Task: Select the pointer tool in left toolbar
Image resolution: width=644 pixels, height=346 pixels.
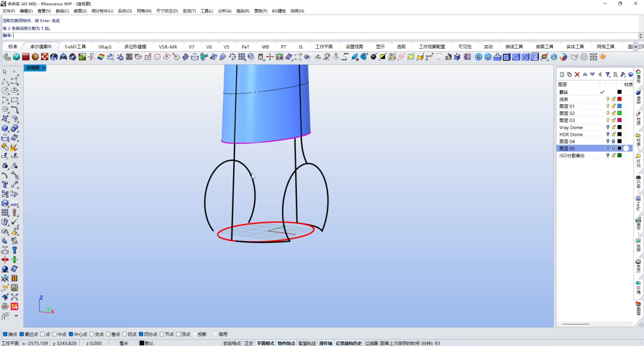Action: [5, 71]
